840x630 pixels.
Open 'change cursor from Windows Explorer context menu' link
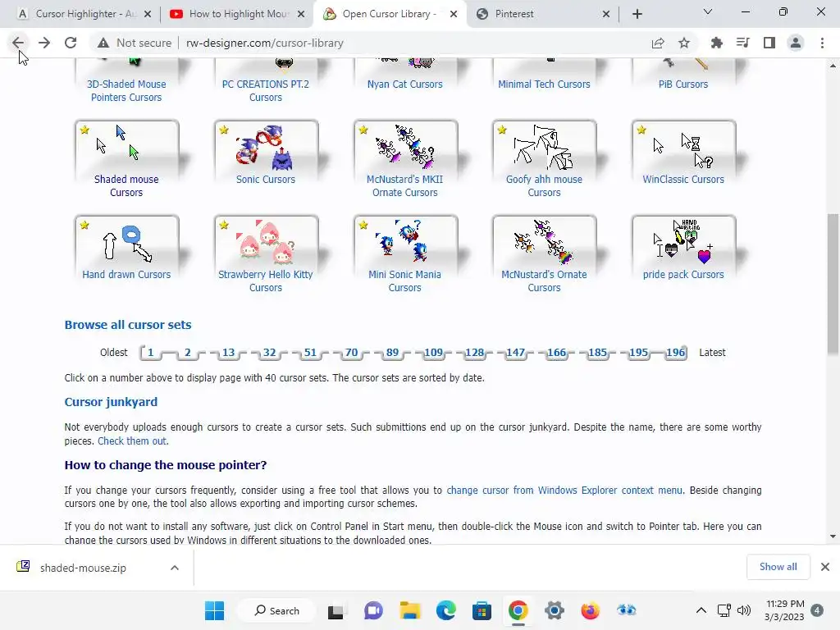[564, 491]
